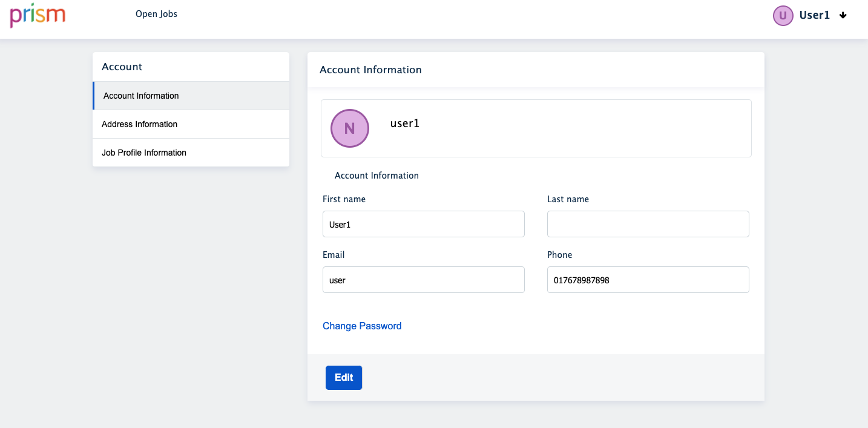The width and height of the screenshot is (868, 428).
Task: Click the Edit button
Action: tap(343, 377)
